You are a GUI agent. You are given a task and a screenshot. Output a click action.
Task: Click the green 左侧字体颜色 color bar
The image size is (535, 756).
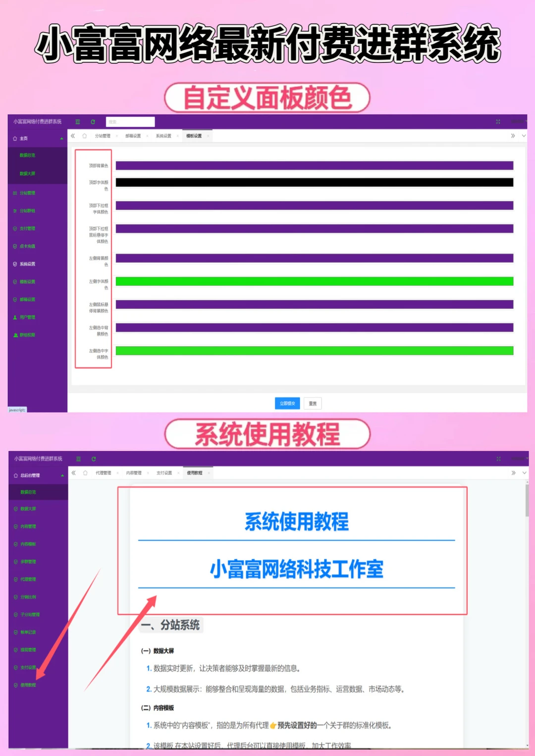(x=315, y=281)
